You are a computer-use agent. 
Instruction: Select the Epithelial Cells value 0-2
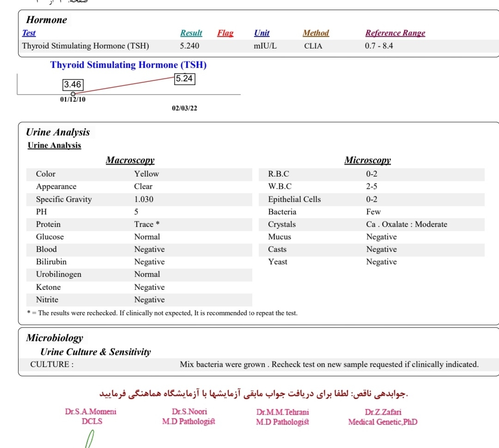click(x=371, y=199)
